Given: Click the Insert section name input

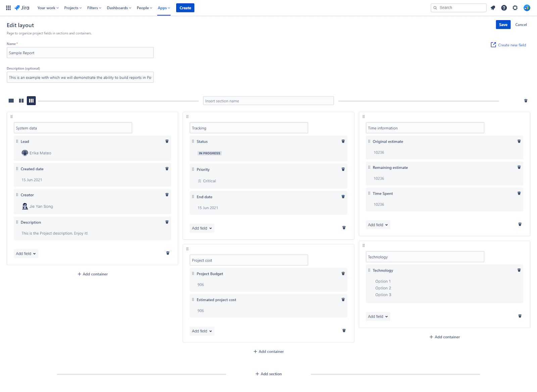Looking at the screenshot, I should [268, 101].
